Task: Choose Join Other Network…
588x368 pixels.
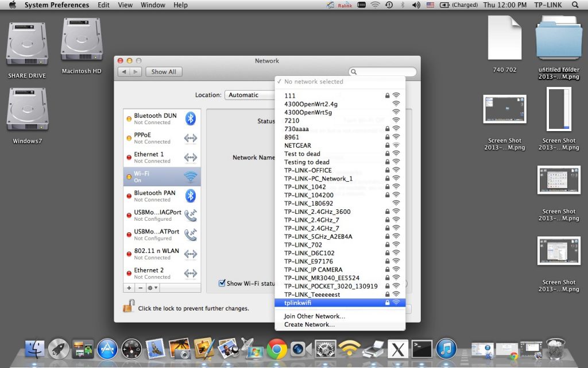Action: coord(340,316)
